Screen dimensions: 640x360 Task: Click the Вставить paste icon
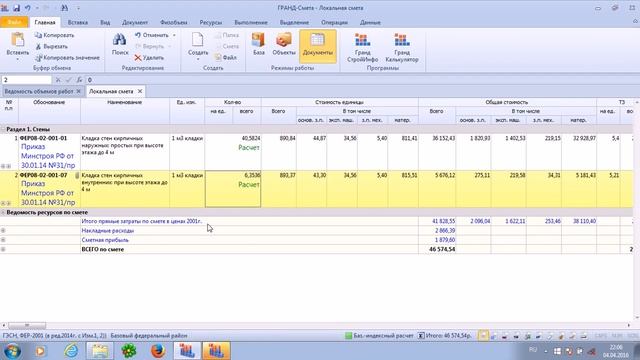coord(18,40)
